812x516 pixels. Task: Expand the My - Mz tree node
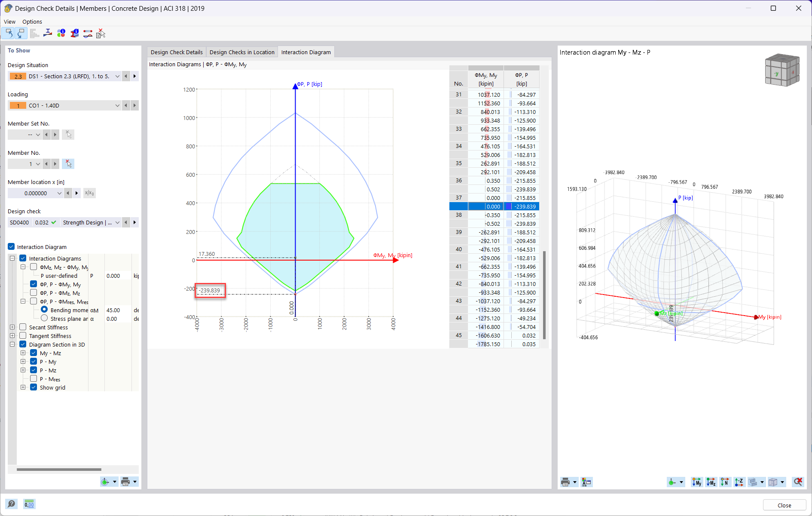pyautogui.click(x=23, y=353)
